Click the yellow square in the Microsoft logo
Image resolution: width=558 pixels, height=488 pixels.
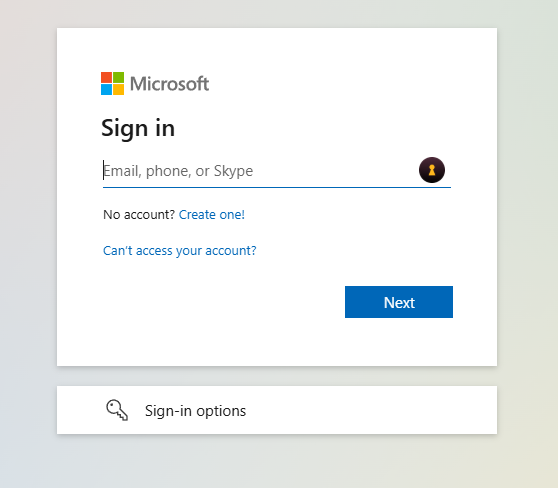point(119,90)
